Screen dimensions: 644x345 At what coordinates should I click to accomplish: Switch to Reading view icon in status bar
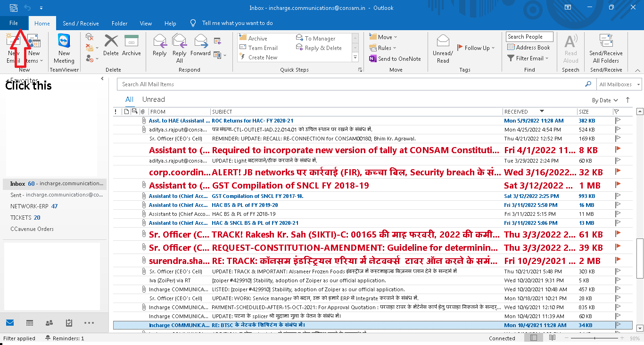(552, 338)
